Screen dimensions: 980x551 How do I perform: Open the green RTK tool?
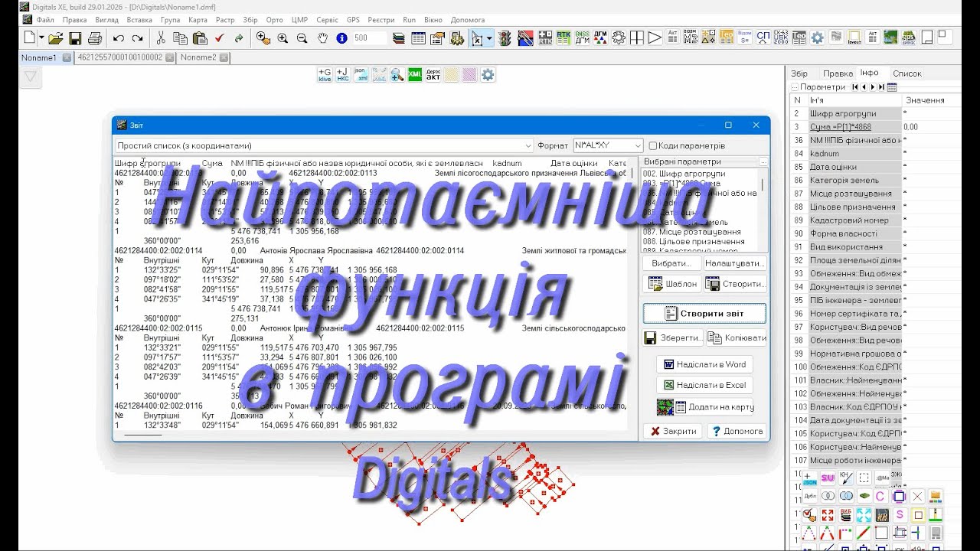[x=563, y=37]
